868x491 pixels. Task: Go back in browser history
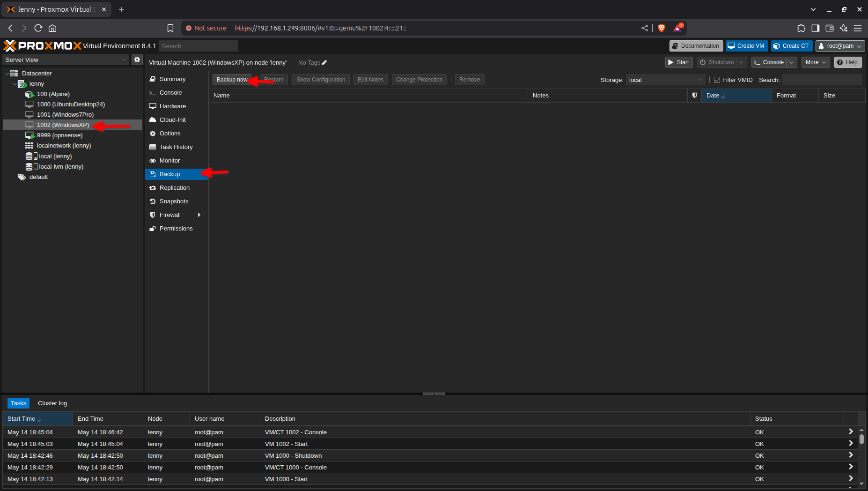(x=10, y=28)
